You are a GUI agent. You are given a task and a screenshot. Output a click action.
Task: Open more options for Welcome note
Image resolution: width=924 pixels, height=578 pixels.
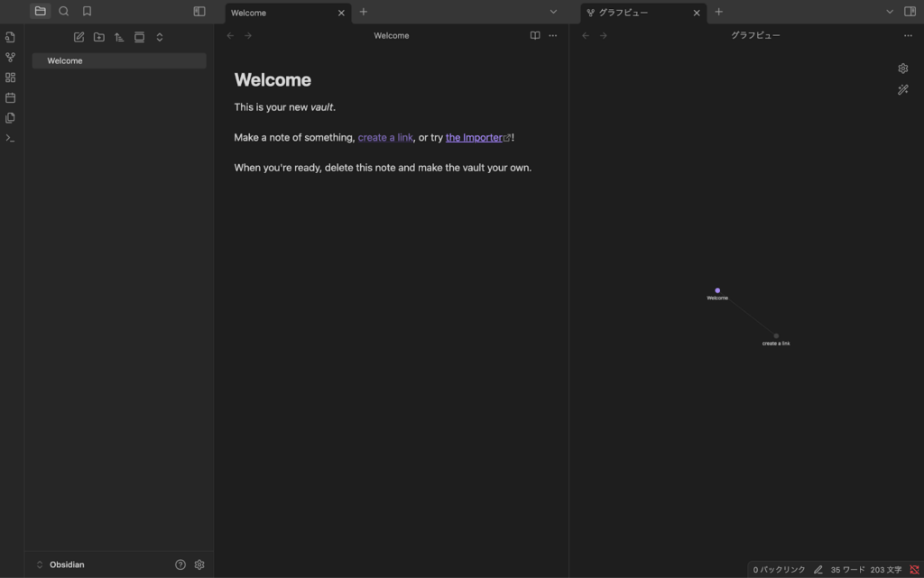coord(553,35)
